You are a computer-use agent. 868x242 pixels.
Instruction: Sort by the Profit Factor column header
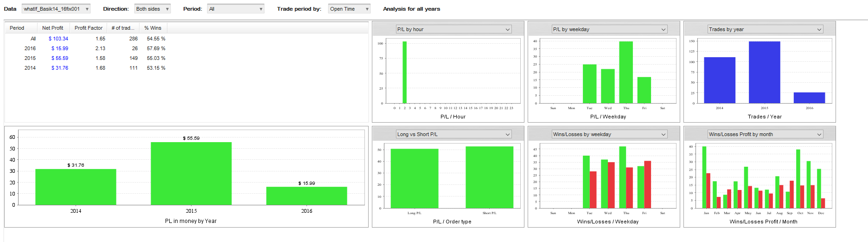click(88, 28)
